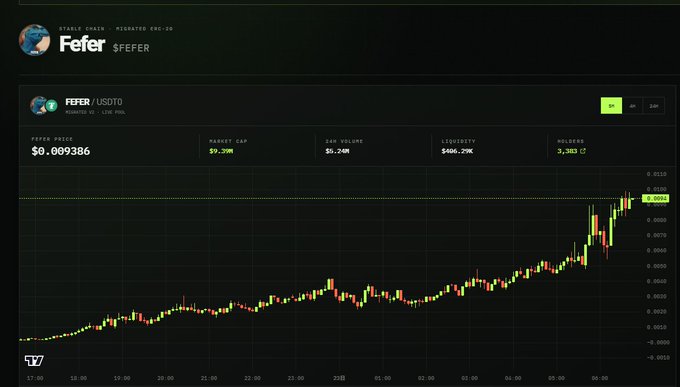Switch chart to the 4H timeframe

pos(632,106)
